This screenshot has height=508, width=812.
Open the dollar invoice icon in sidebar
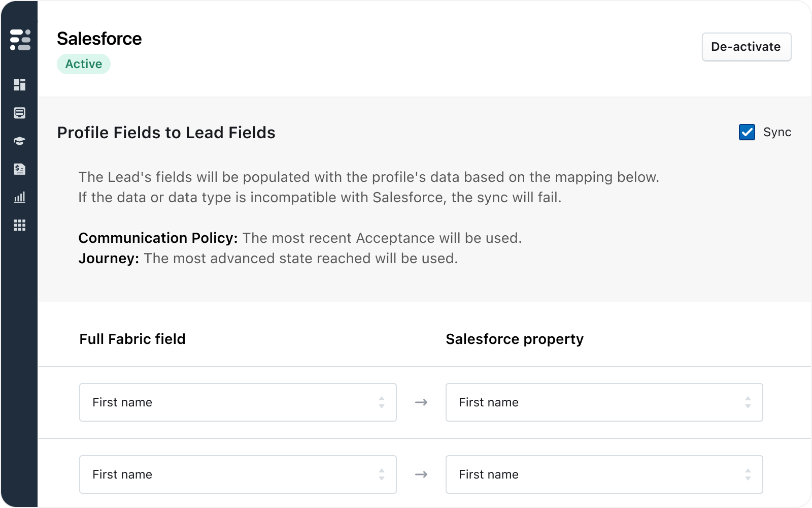click(x=20, y=169)
